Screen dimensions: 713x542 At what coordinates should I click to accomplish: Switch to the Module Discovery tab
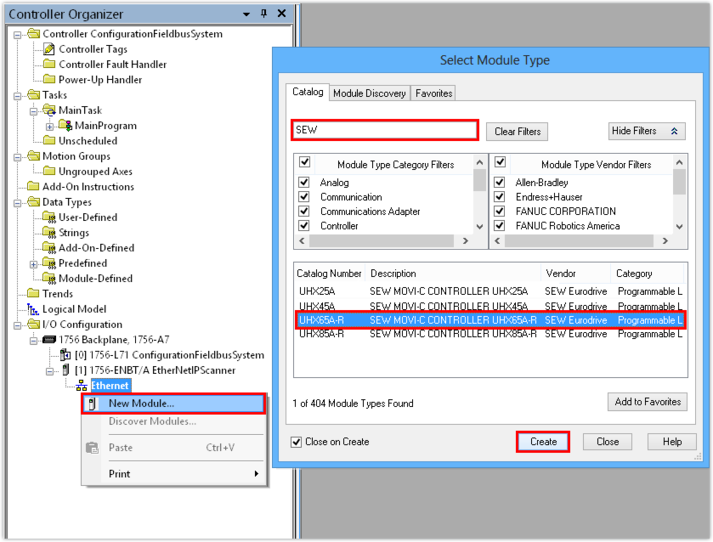[x=369, y=93]
